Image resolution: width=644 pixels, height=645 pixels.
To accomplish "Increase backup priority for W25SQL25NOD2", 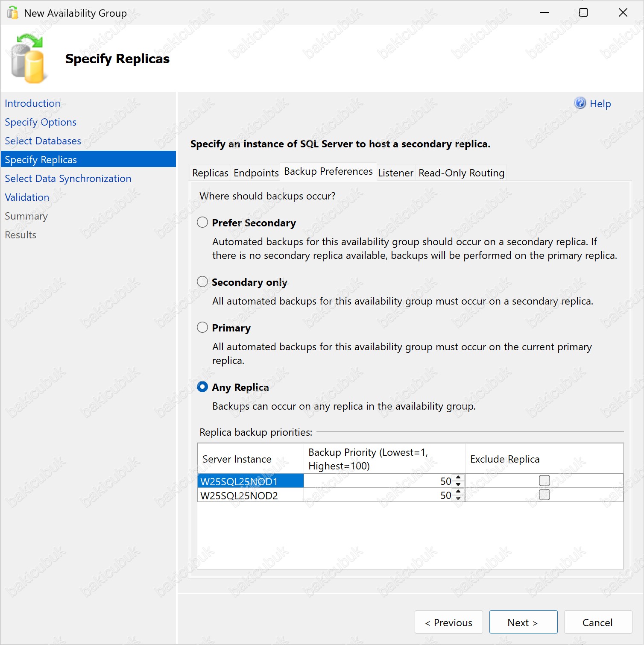I will click(458, 492).
